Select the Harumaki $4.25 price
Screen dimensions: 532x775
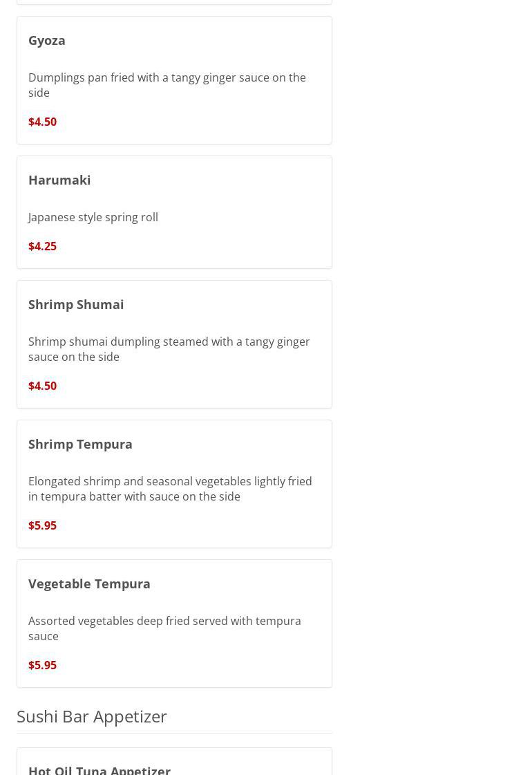pos(42,246)
